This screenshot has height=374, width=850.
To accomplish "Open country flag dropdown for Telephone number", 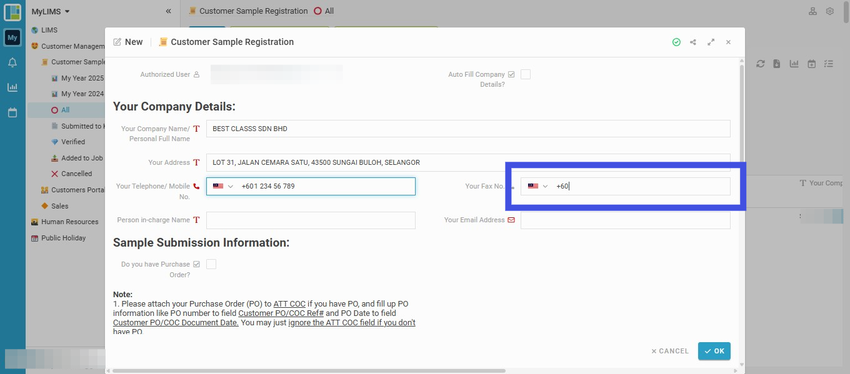I will tap(223, 186).
